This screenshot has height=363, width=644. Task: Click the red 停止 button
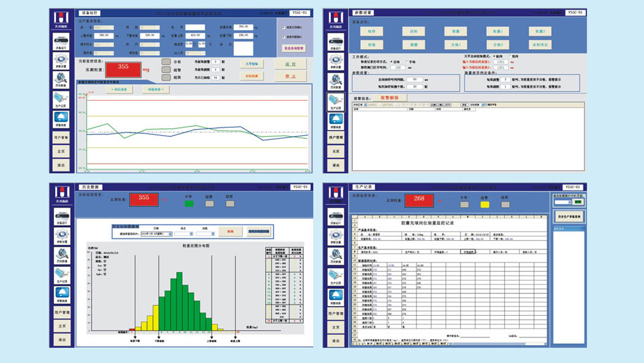click(290, 76)
